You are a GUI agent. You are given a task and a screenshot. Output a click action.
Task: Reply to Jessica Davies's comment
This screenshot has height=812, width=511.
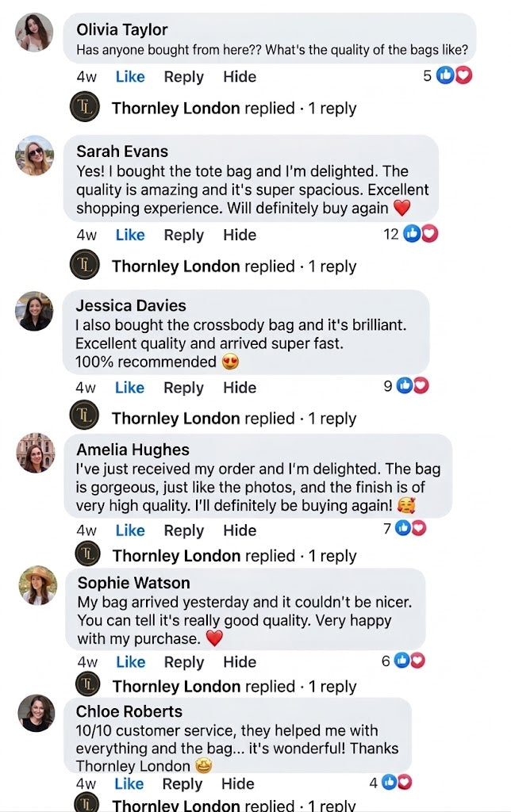[x=183, y=387]
